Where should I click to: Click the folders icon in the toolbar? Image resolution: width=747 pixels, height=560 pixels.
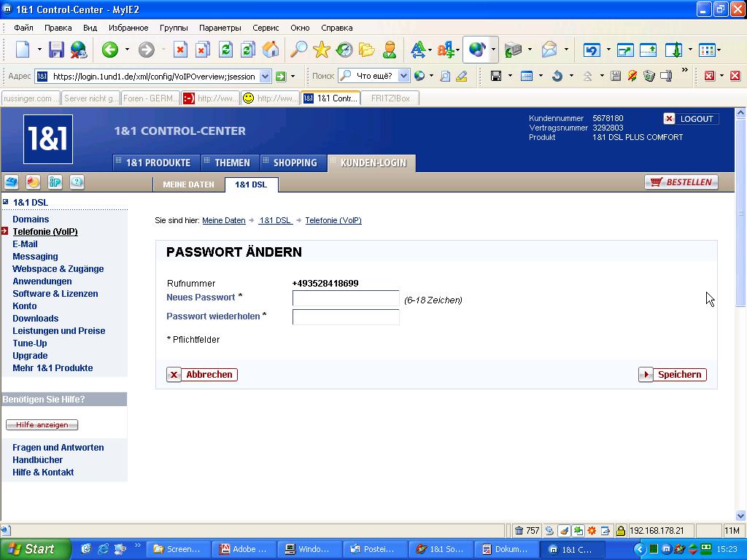pyautogui.click(x=367, y=50)
